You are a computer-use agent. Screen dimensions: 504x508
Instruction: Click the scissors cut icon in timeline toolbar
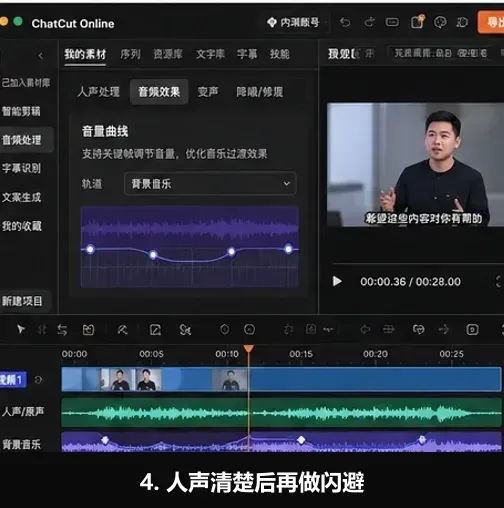tap(185, 330)
